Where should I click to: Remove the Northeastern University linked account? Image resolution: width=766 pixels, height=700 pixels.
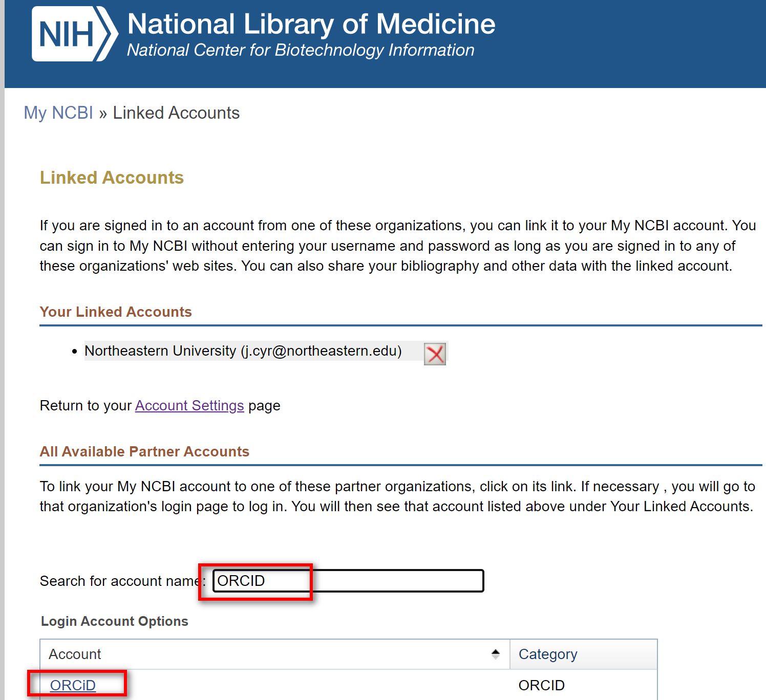click(x=435, y=354)
